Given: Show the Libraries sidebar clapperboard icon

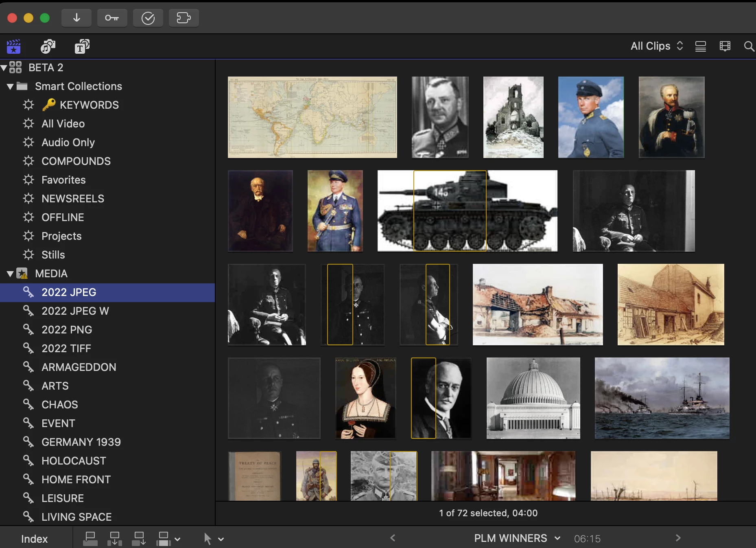Looking at the screenshot, I should (x=14, y=46).
